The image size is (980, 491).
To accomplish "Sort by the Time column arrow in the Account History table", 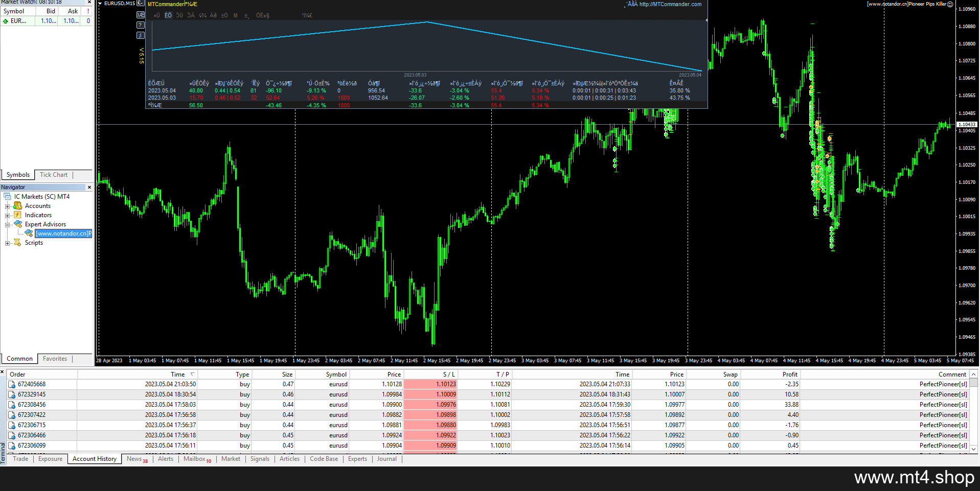I will (x=192, y=374).
